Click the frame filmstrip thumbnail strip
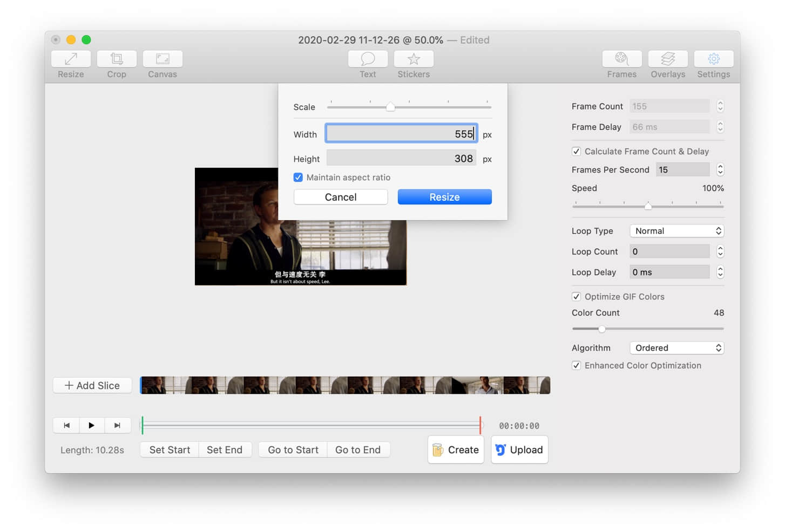This screenshot has width=785, height=532. point(345,385)
